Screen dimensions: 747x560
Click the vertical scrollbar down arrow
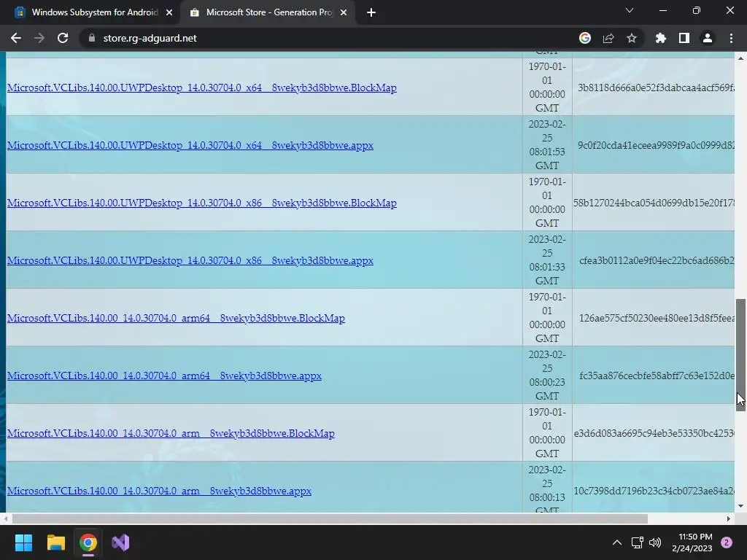(740, 506)
